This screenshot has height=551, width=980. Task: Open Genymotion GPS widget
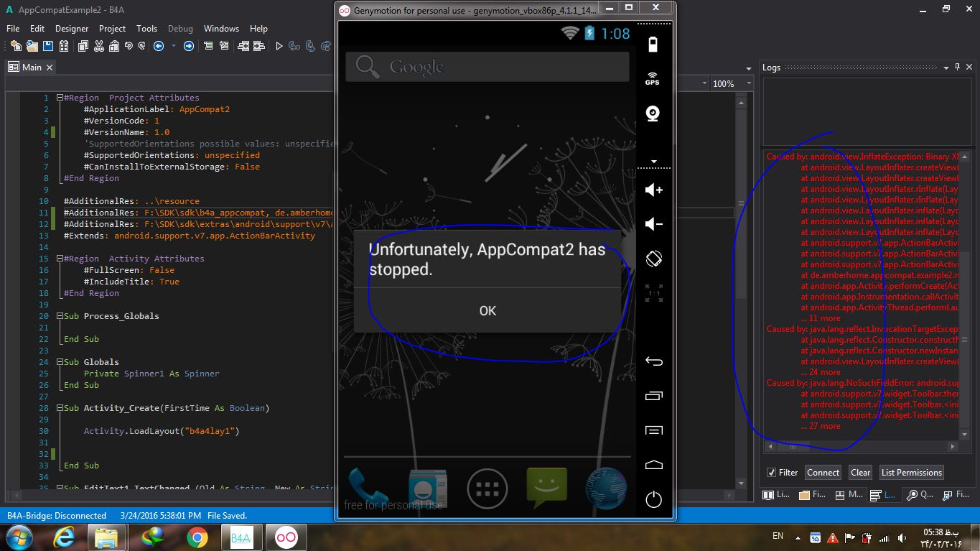(x=653, y=78)
